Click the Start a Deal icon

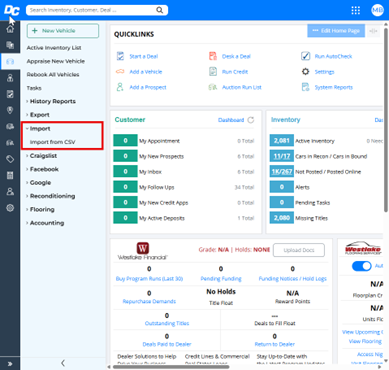(120, 56)
